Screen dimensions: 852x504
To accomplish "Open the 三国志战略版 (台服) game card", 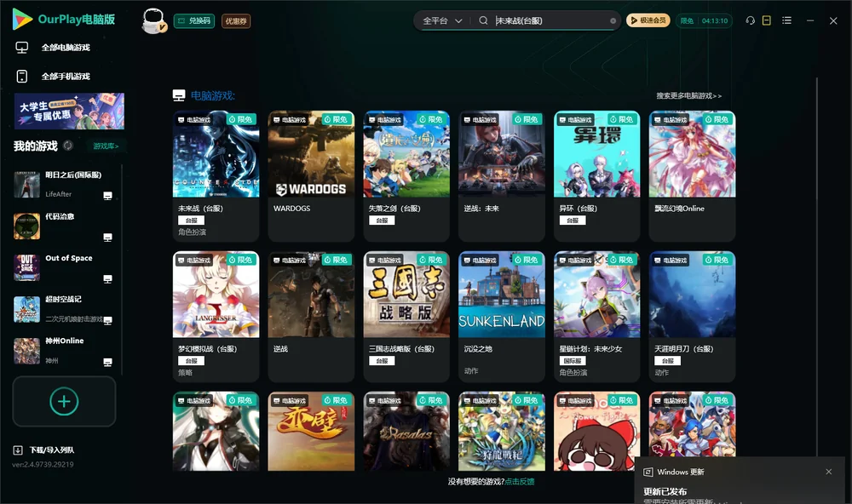I will pyautogui.click(x=406, y=317).
